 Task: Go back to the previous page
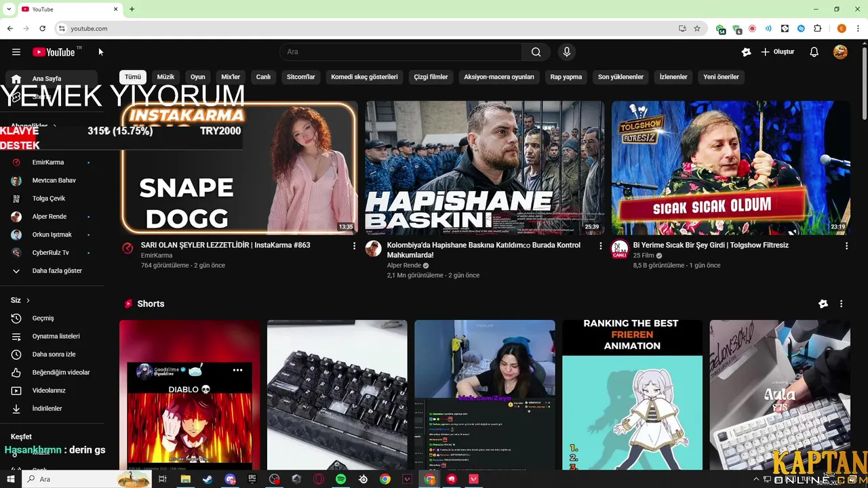click(9, 28)
